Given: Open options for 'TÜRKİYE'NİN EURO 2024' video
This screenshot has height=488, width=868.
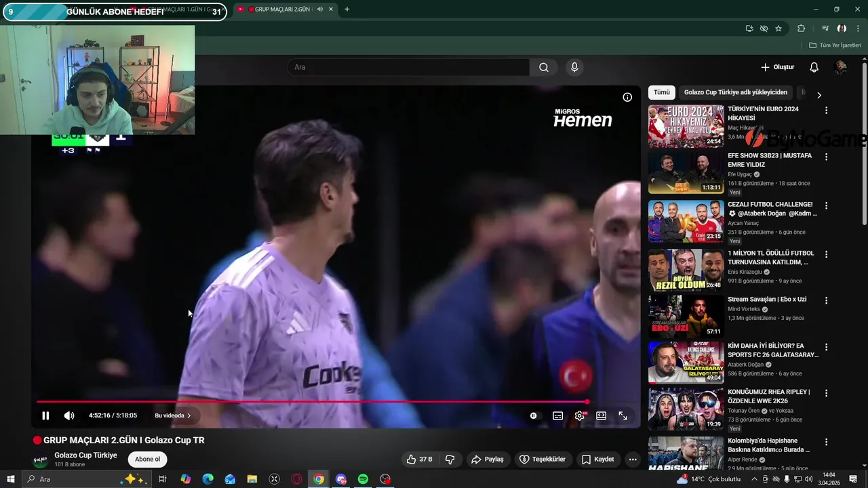Looking at the screenshot, I should tap(826, 110).
